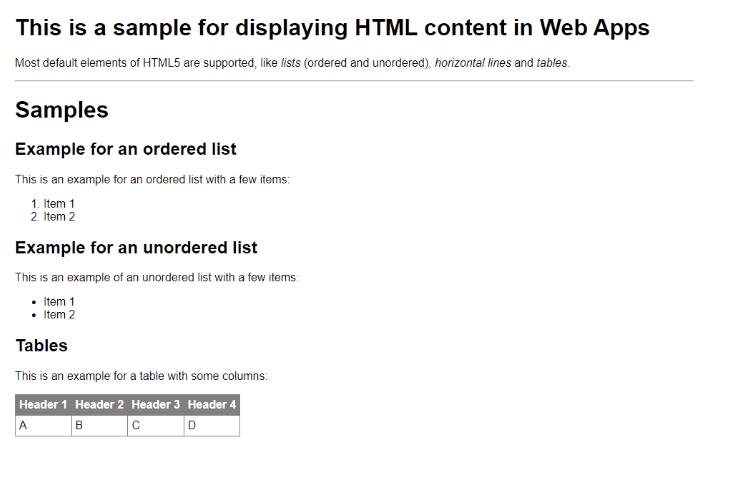Select the "Example for an unordered list" heading

pyautogui.click(x=136, y=247)
